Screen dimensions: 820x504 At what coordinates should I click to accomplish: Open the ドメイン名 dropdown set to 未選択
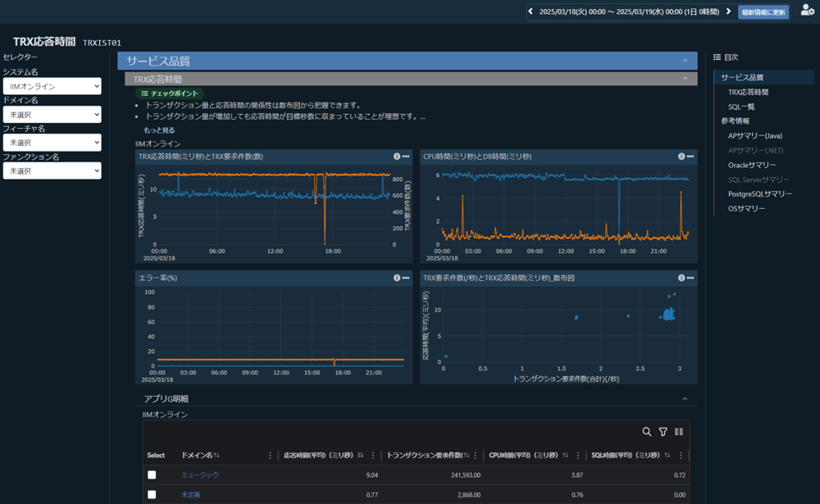click(52, 114)
